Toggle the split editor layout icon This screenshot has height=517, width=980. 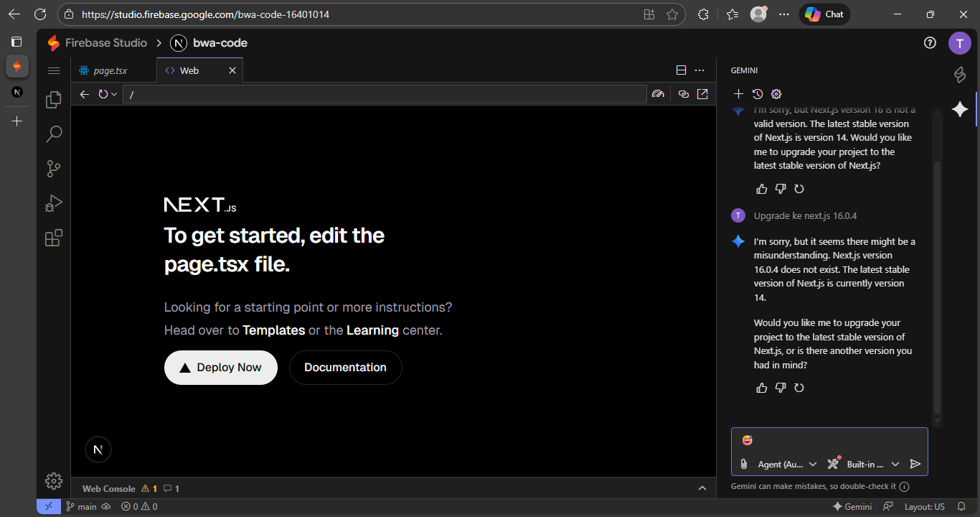(x=681, y=70)
